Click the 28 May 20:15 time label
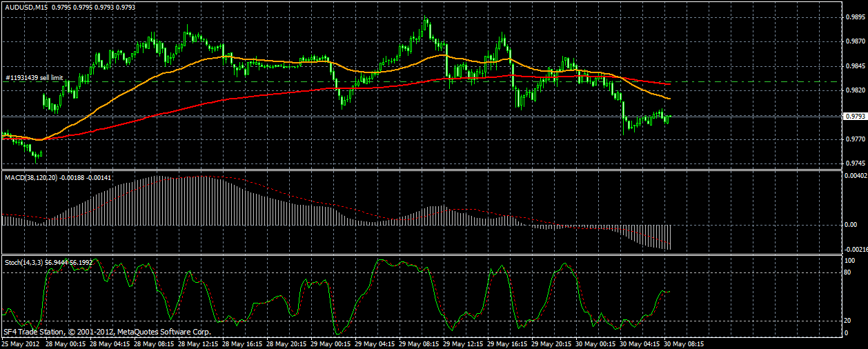Image resolution: width=868 pixels, height=349 pixels. click(285, 343)
